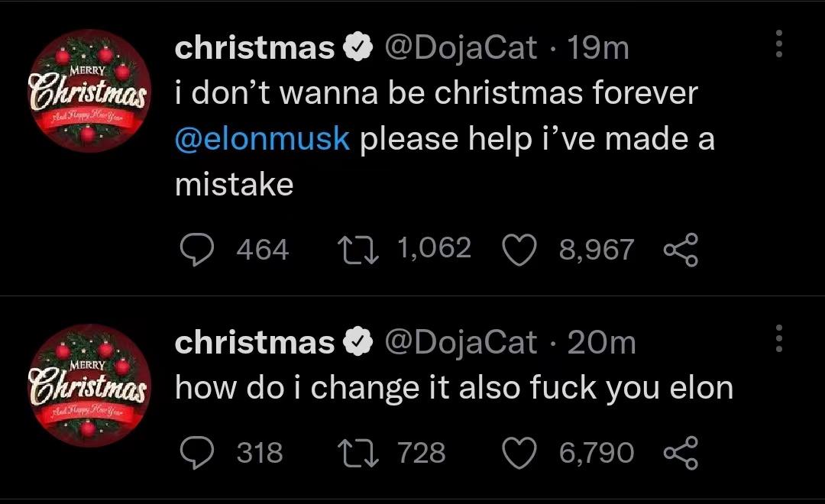Share the 'how do i change it' tweet
Viewport: 825px width, 504px height.
681,452
